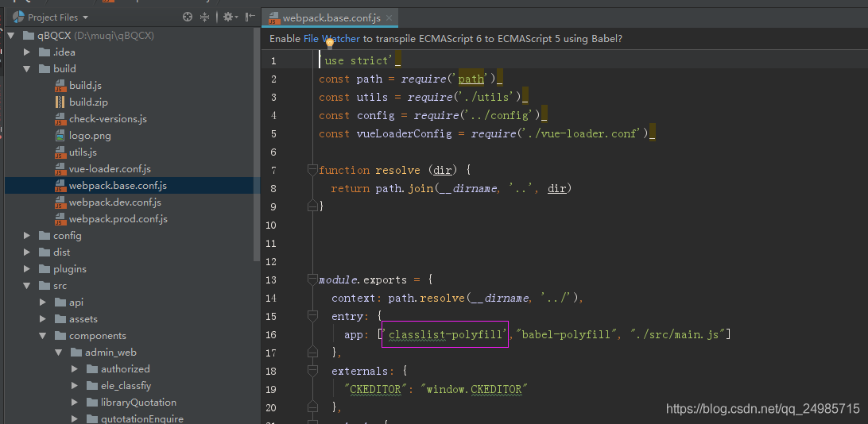Click the logo.png image file icon

(x=60, y=135)
